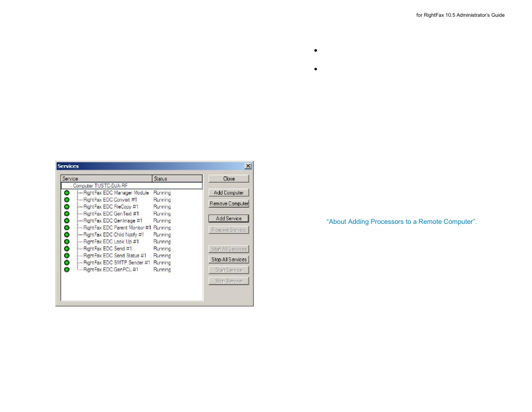This screenshot has height=412, width=532.
Task: Click the Stop All Services button
Action: [x=229, y=260]
